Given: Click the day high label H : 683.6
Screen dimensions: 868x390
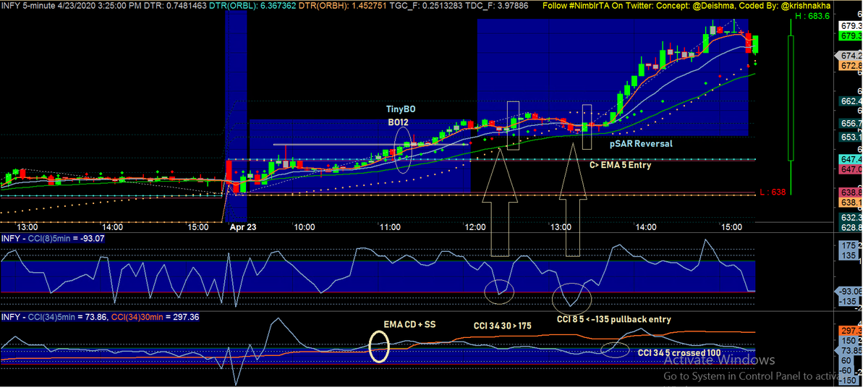Looking at the screenshot, I should pos(814,15).
